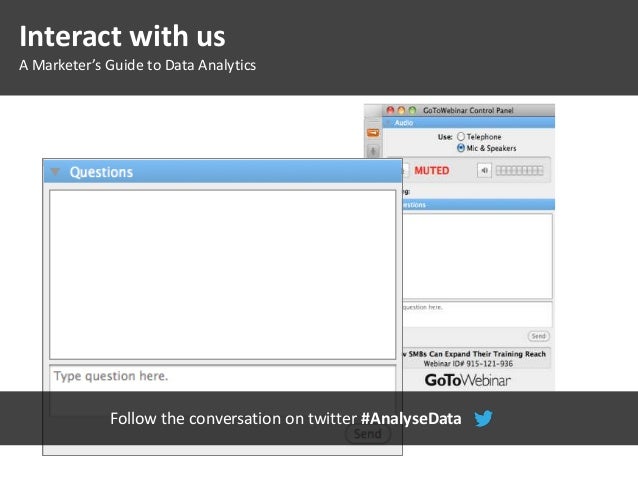This screenshot has height=479, width=638.
Task: Collapse the Audio section triangle
Action: click(389, 123)
